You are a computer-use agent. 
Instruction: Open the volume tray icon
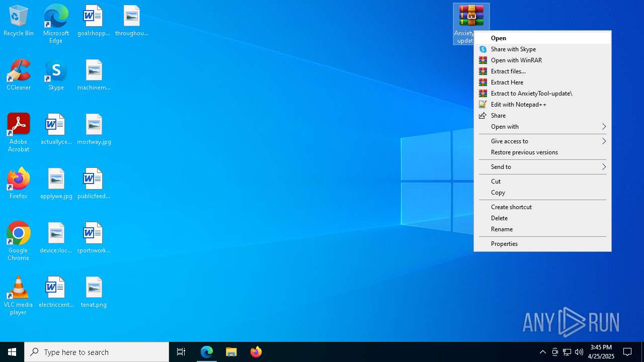click(x=579, y=352)
